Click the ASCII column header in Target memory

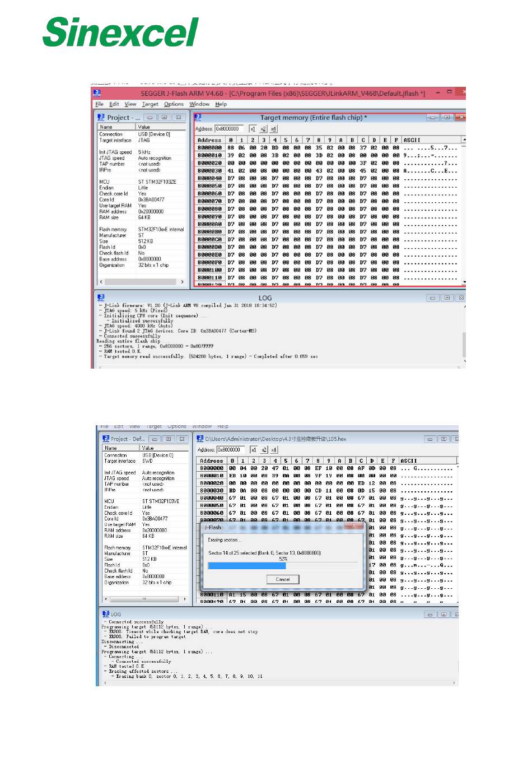point(412,140)
